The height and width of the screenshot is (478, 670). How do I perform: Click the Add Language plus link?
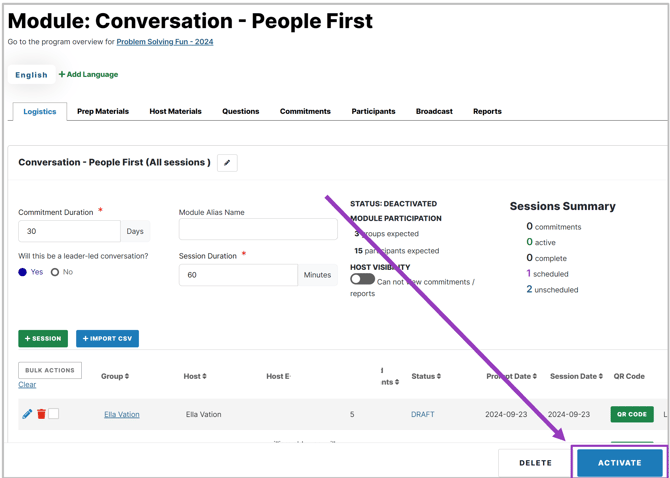88,75
